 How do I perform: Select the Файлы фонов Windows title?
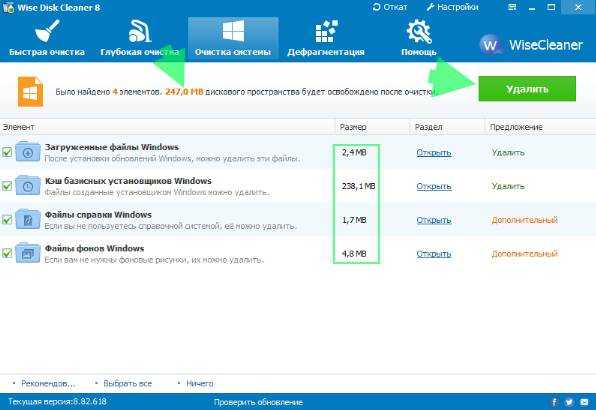[94, 249]
